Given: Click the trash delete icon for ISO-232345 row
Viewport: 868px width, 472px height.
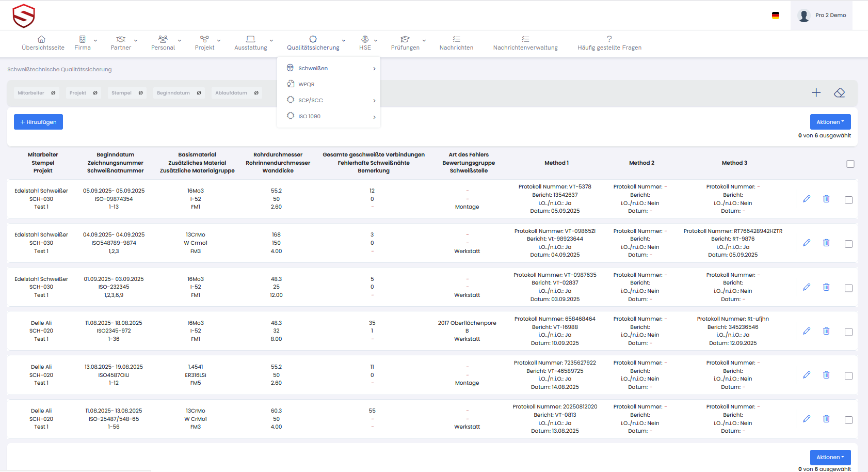Looking at the screenshot, I should 826,287.
